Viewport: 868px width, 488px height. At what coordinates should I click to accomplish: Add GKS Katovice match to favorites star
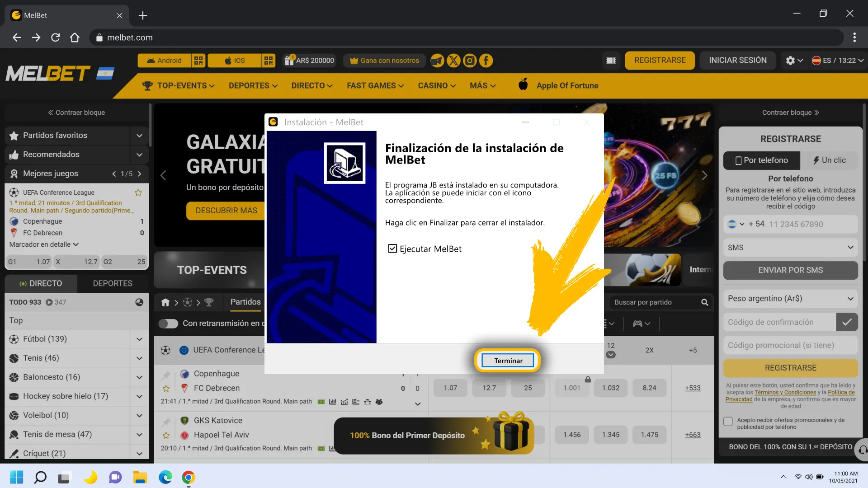[166, 435]
